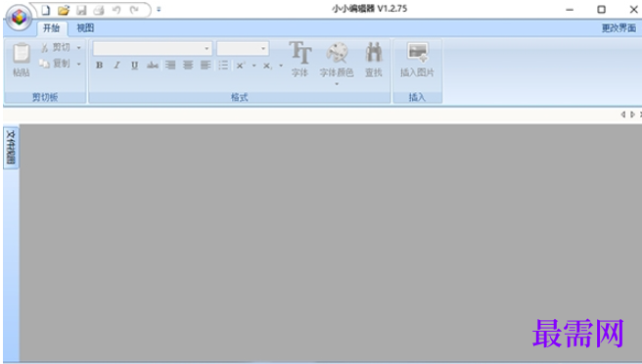The height and width of the screenshot is (364, 642).
Task: Expand the superscript dropdown arrow
Action: coord(253,66)
